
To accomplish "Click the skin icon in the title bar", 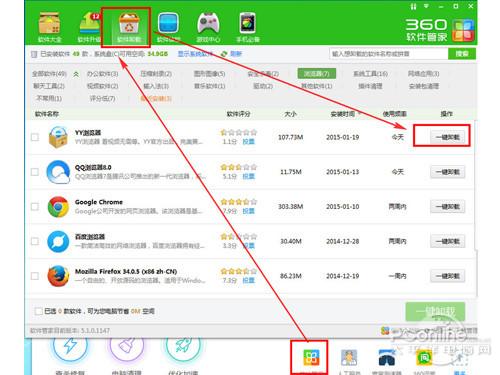I will [x=413, y=6].
